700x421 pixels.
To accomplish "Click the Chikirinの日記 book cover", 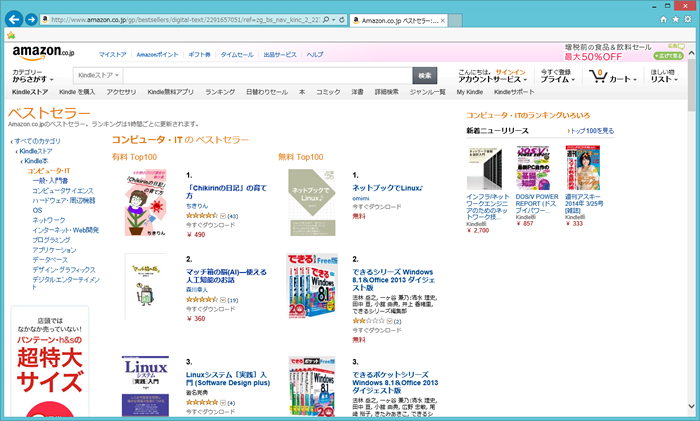I will [146, 202].
